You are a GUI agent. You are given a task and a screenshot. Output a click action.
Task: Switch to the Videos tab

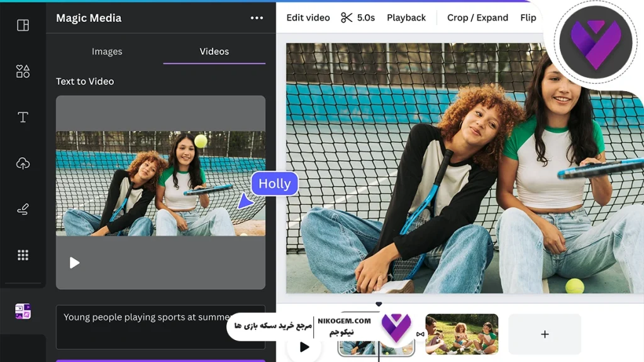214,52
